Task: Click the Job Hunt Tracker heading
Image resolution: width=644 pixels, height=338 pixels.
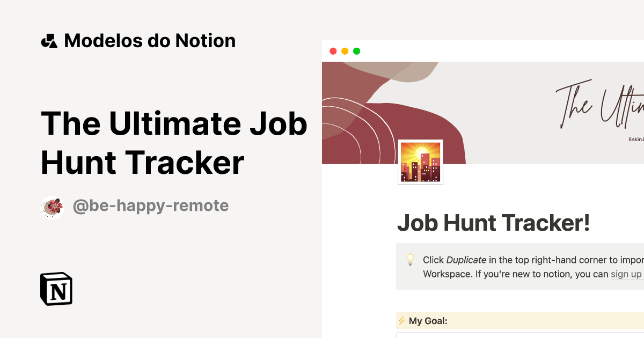Action: tap(494, 223)
